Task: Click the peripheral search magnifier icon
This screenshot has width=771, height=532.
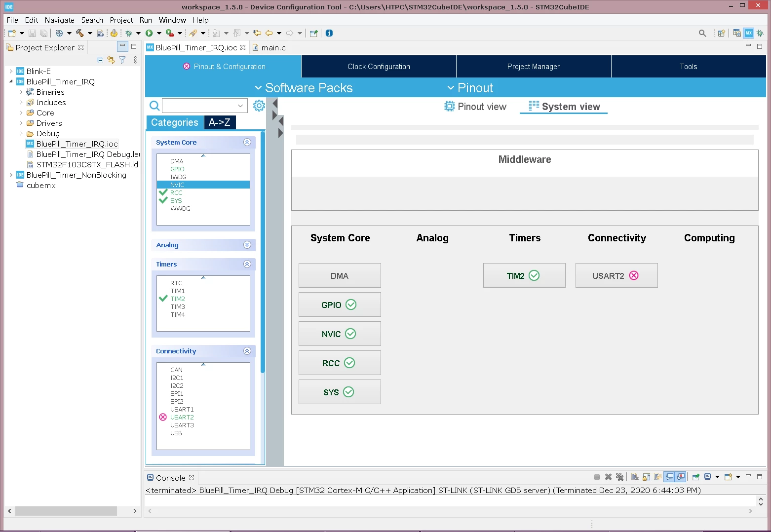Action: coord(154,106)
